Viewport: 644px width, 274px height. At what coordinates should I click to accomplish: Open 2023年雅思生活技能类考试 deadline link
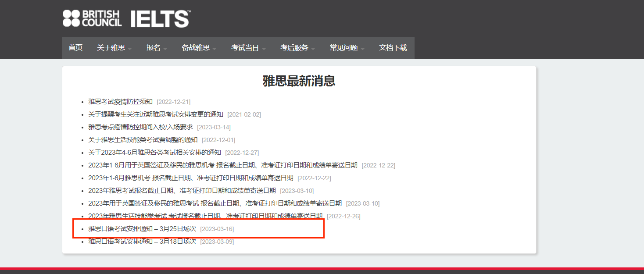(x=205, y=216)
